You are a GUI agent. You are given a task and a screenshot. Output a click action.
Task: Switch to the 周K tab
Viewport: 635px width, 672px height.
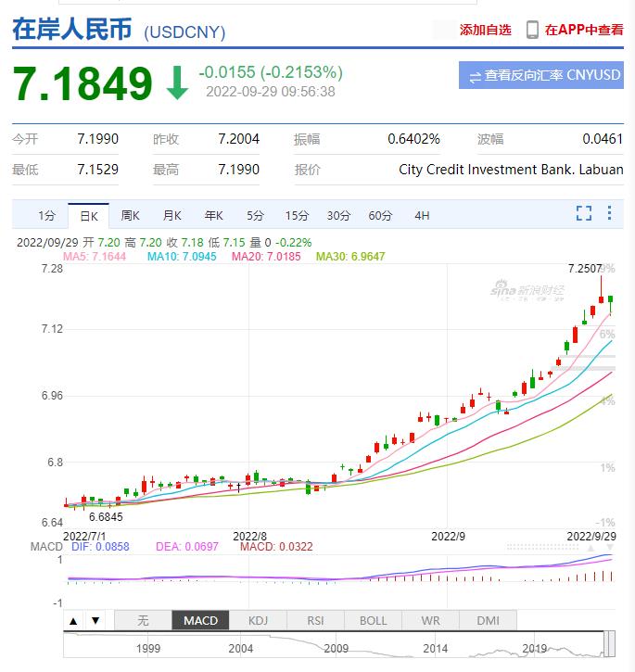pos(130,215)
